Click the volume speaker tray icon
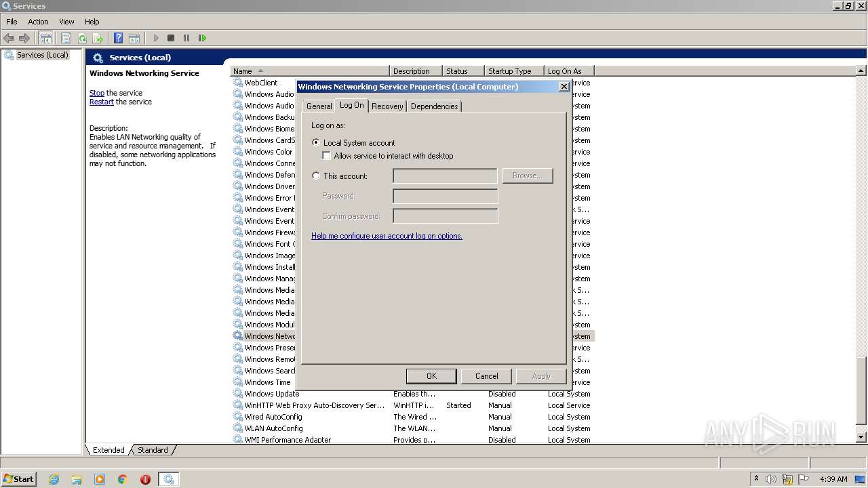 click(x=771, y=479)
